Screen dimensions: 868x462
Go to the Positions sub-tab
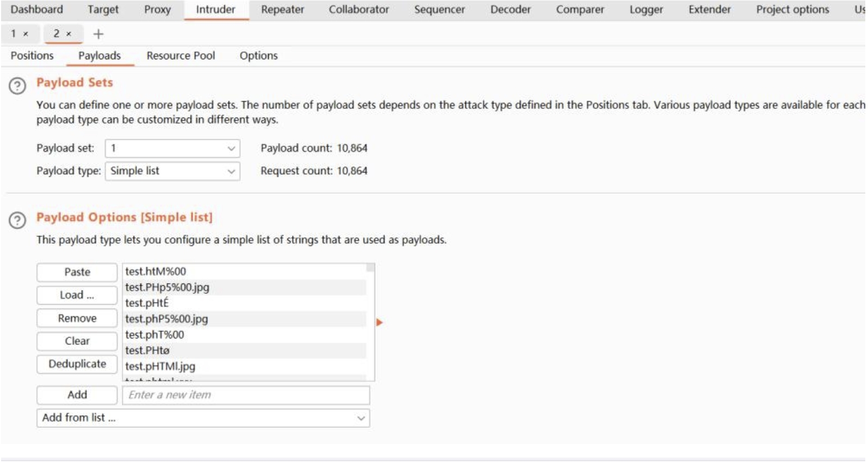pos(32,56)
